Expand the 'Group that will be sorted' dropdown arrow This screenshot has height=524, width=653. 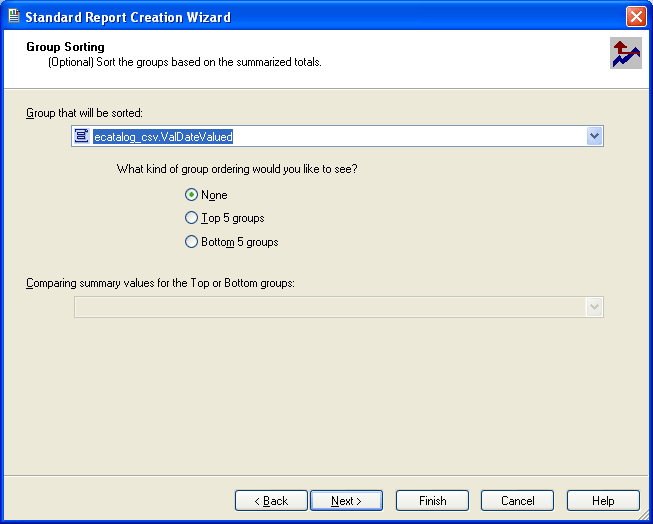(594, 136)
